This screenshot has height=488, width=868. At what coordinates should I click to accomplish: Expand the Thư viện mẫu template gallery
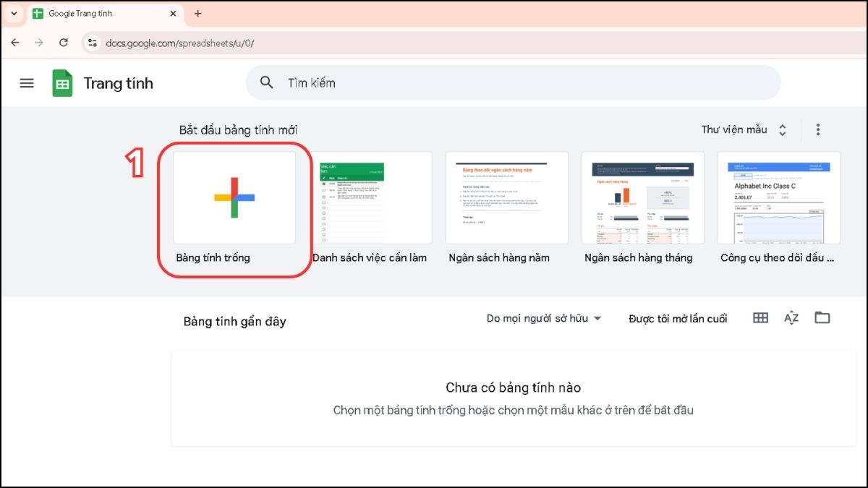(744, 129)
